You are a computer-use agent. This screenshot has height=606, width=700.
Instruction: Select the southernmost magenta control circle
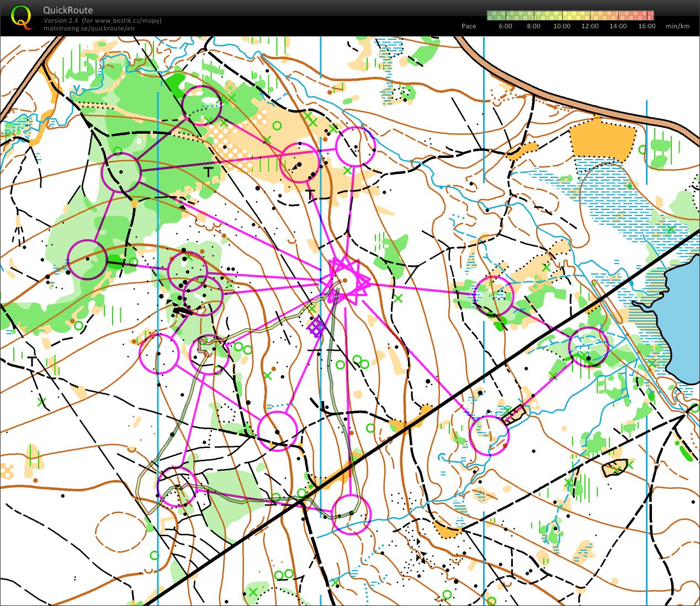click(351, 514)
